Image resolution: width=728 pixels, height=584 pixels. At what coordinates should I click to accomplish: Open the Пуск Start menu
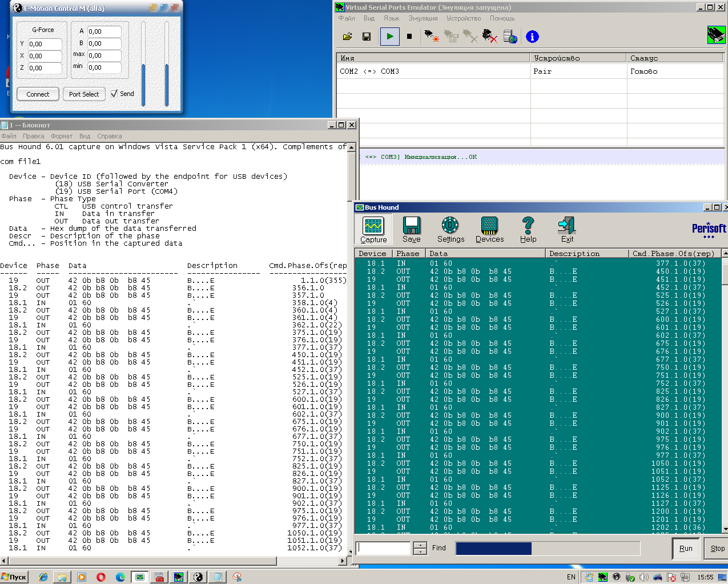14,577
